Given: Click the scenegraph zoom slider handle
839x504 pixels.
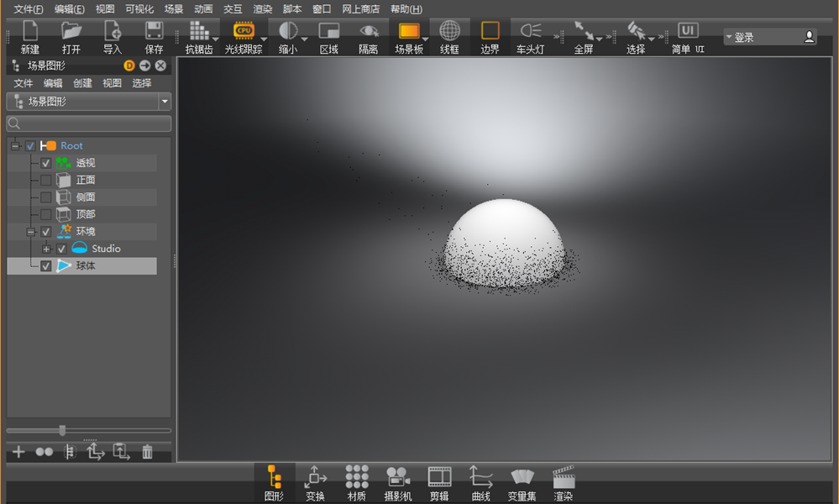Looking at the screenshot, I should (x=62, y=430).
